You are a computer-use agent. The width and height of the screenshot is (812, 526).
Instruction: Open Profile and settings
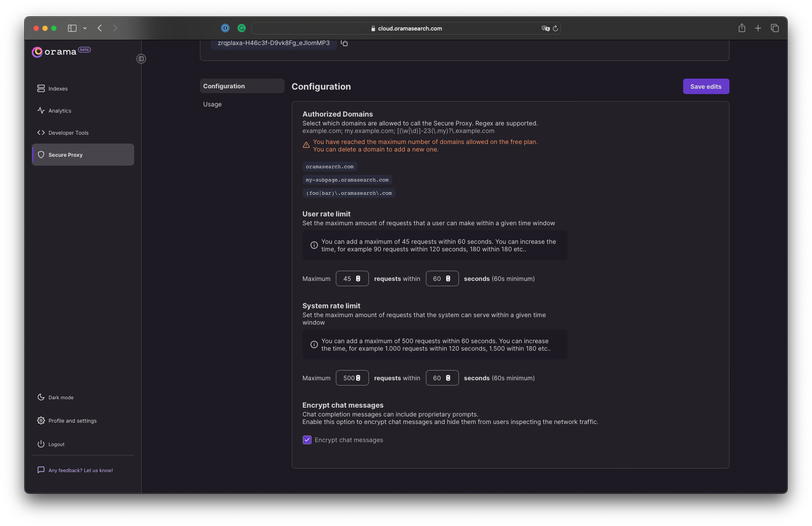coord(67,420)
